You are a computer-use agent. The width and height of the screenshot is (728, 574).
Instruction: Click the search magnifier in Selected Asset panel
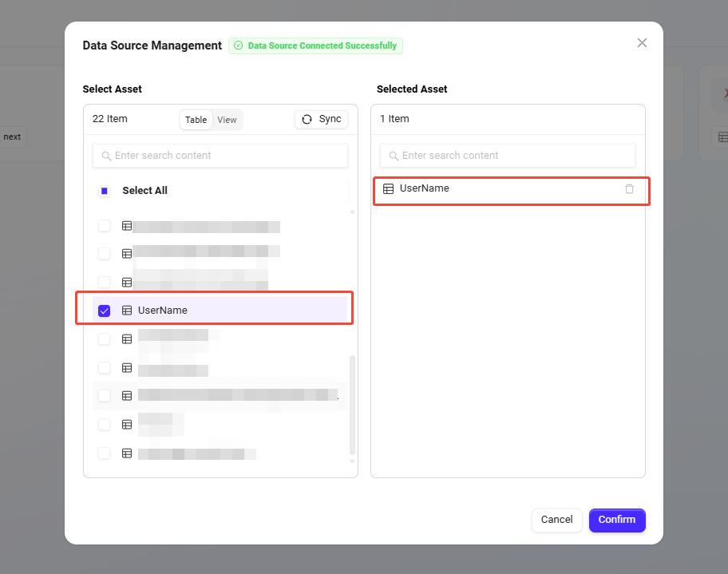pos(394,156)
